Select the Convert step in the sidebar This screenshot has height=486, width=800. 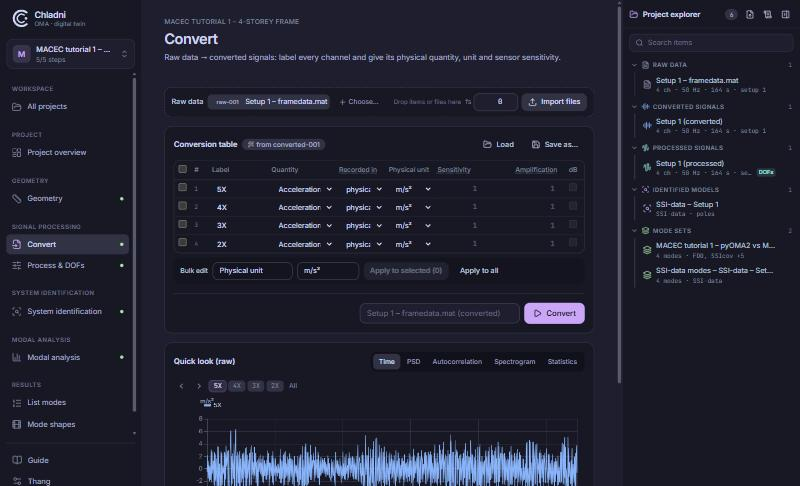pos(67,244)
